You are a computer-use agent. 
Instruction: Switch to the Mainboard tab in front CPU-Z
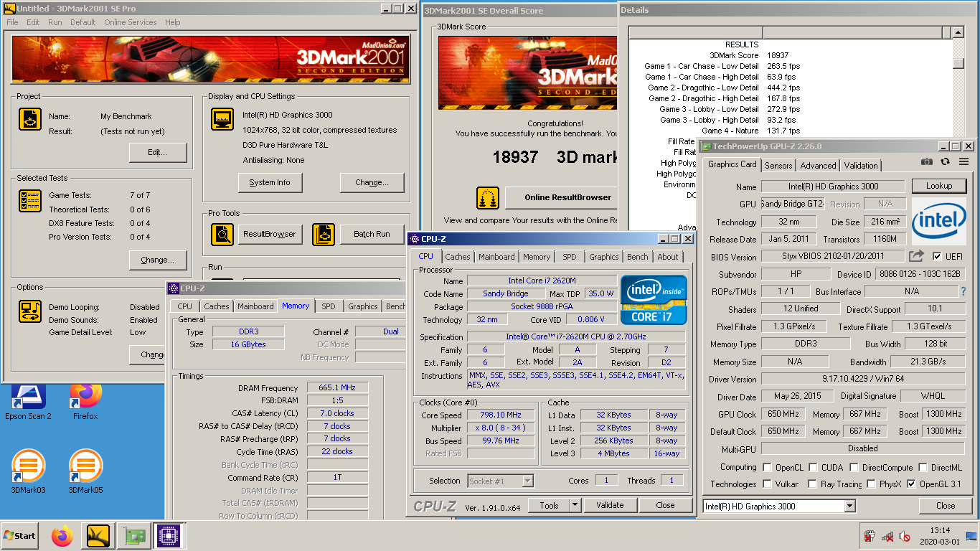click(496, 256)
